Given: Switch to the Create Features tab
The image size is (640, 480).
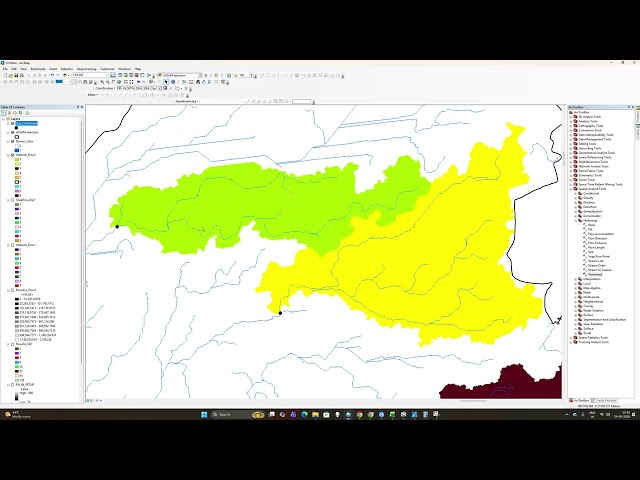Looking at the screenshot, I should click(x=606, y=400).
